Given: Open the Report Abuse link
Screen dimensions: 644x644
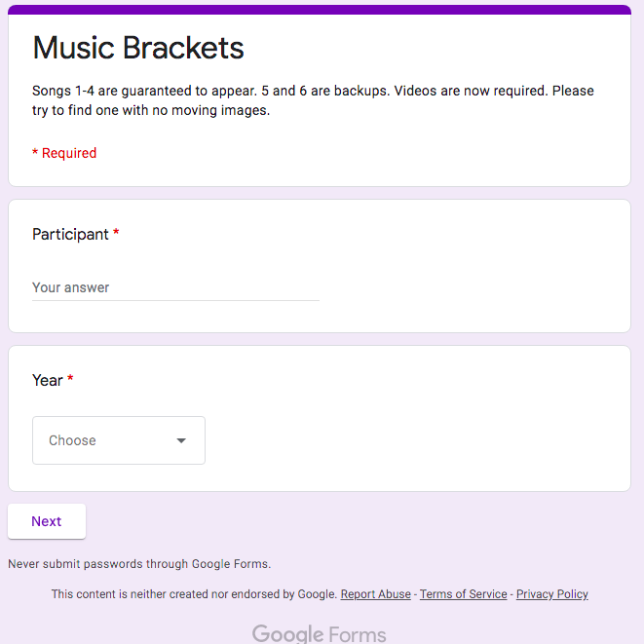Looking at the screenshot, I should point(375,594).
